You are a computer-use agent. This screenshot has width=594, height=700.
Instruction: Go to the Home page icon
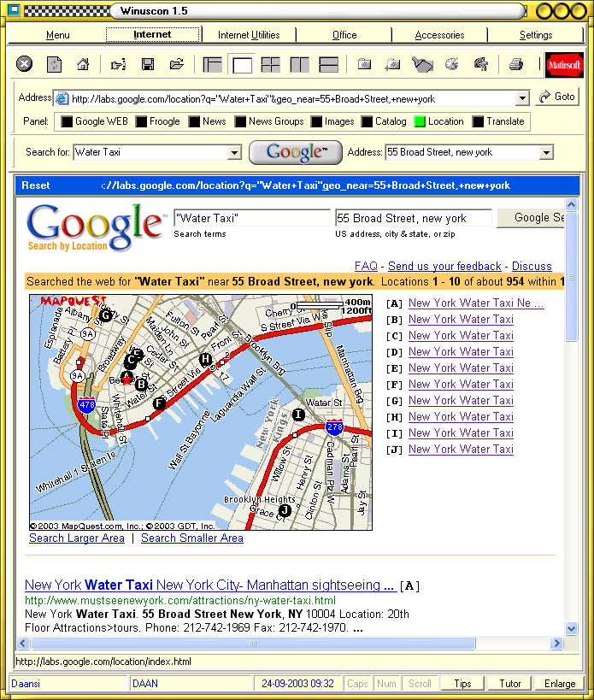[x=83, y=64]
